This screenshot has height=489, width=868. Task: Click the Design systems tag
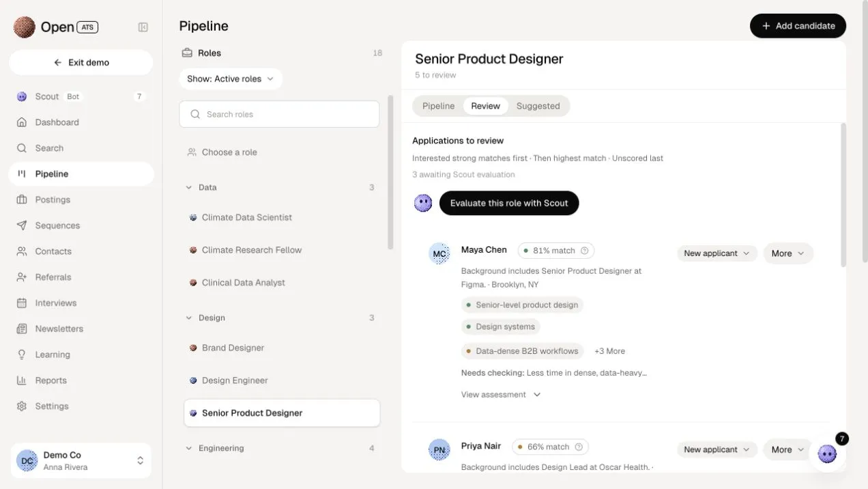click(x=500, y=326)
